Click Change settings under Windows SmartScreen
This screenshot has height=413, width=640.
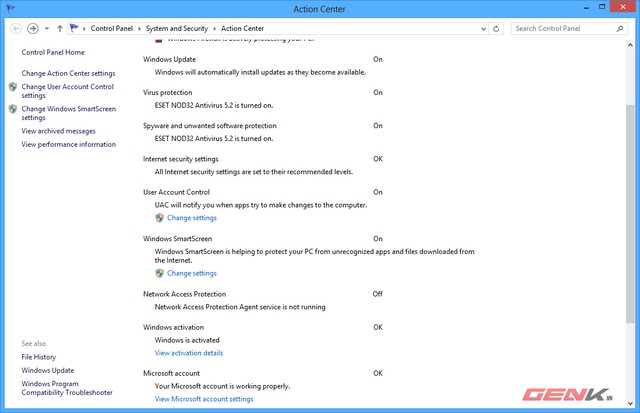(192, 273)
